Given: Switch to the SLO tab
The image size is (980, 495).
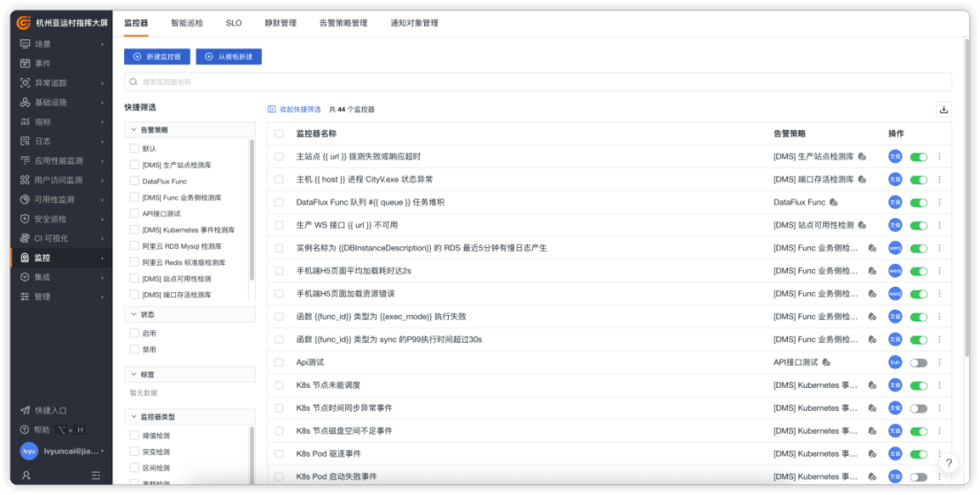Looking at the screenshot, I should [x=234, y=23].
